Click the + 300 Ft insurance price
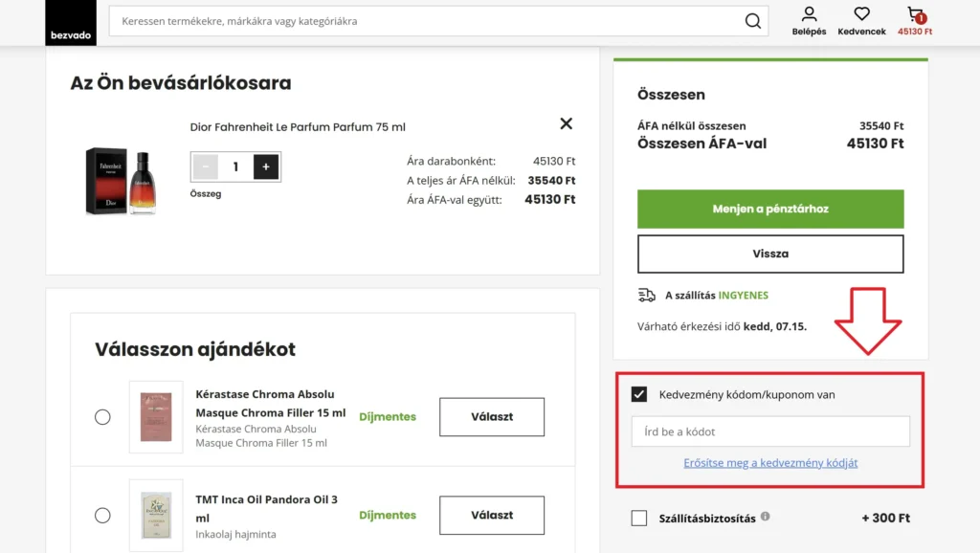This screenshot has height=553, width=980. [885, 518]
